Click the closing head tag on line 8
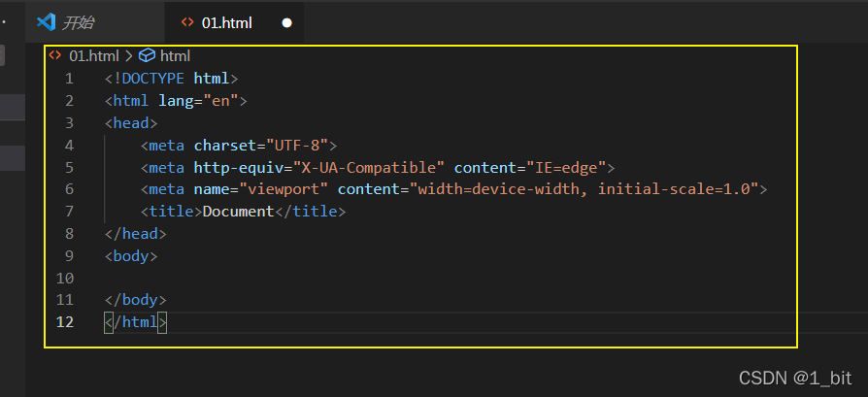This screenshot has width=868, height=397. 136,234
